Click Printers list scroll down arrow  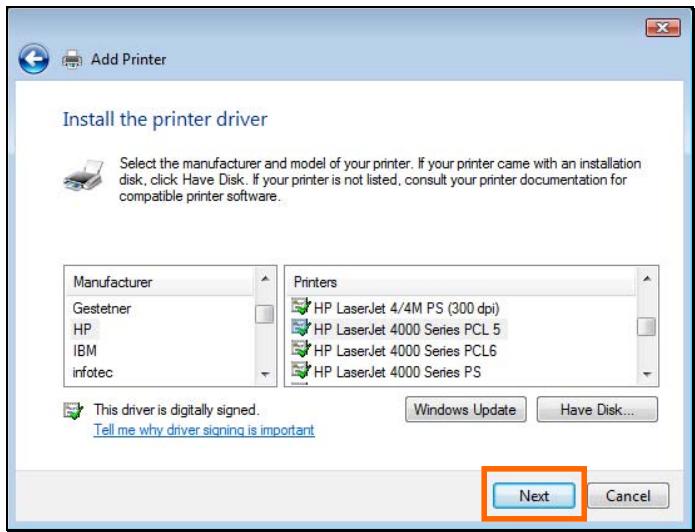point(647,374)
